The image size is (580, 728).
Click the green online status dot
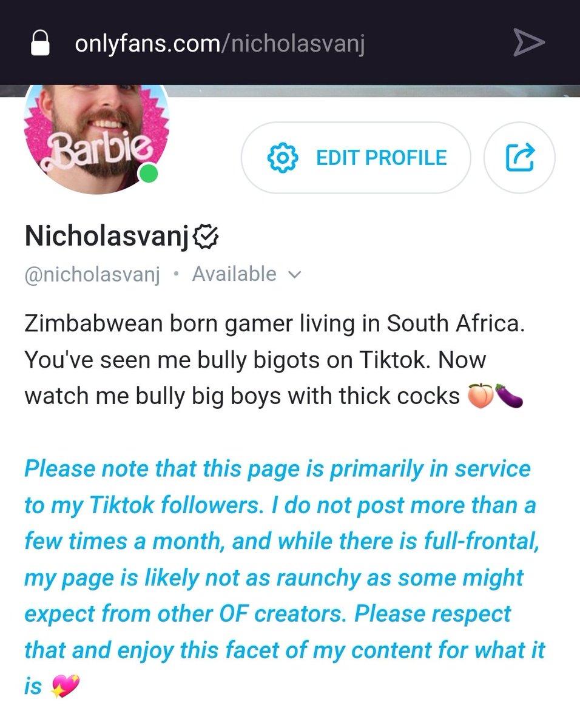pyautogui.click(x=149, y=174)
